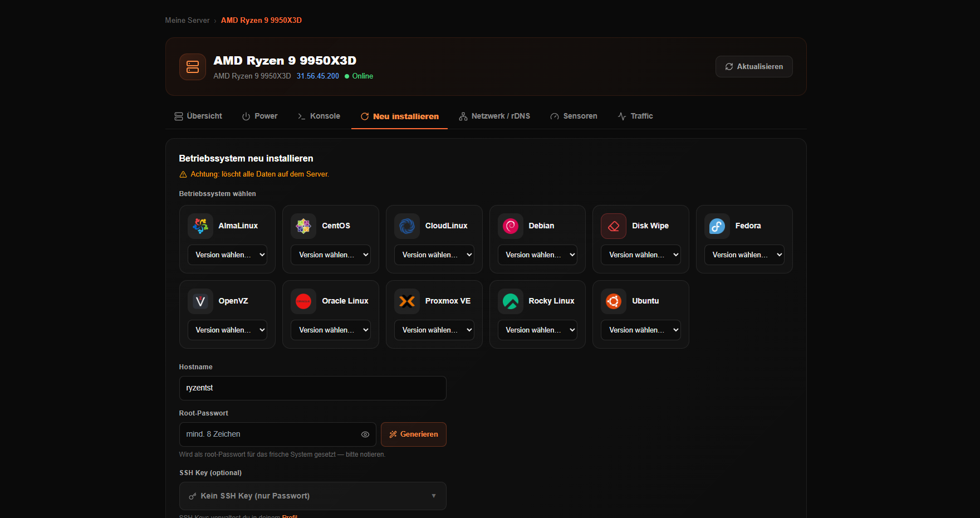Switch to the Power tab
The width and height of the screenshot is (980, 518).
pyautogui.click(x=260, y=116)
